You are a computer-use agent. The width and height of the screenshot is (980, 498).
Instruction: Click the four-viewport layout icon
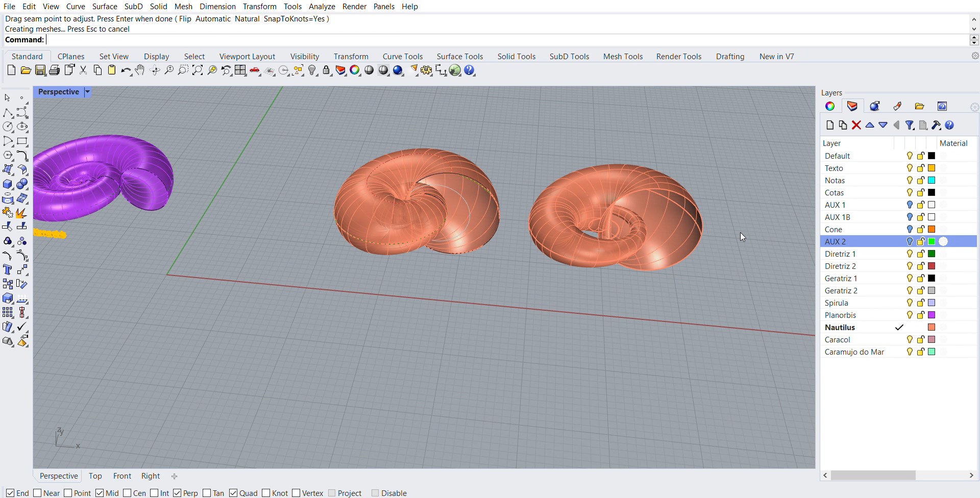coord(240,70)
